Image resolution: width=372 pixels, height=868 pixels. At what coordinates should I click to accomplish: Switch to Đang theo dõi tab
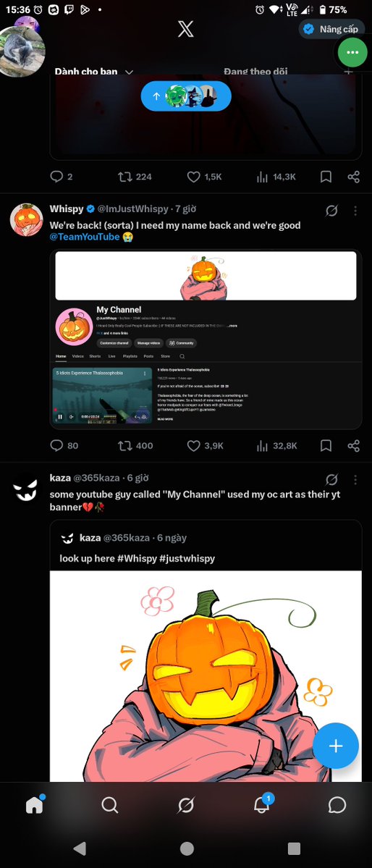[255, 72]
